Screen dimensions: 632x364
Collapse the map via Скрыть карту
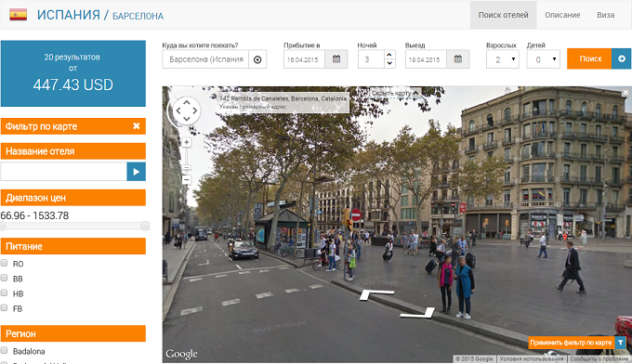tap(395, 93)
